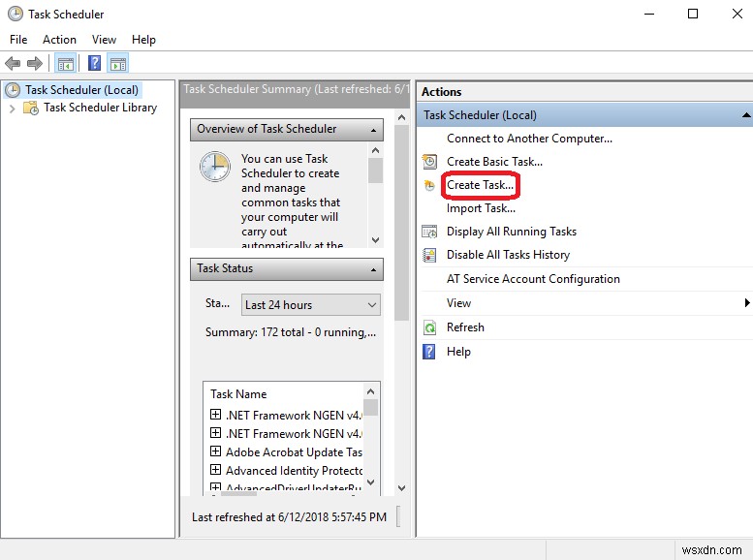
Task: Toggle Show/Hide Console Tree toolbar icon
Action: 66,63
